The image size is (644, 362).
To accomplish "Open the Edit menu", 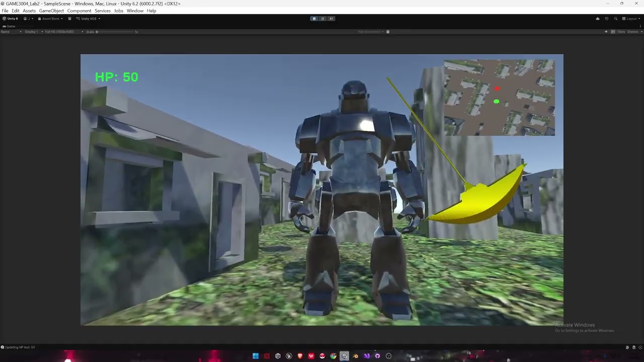I will pyautogui.click(x=16, y=11).
